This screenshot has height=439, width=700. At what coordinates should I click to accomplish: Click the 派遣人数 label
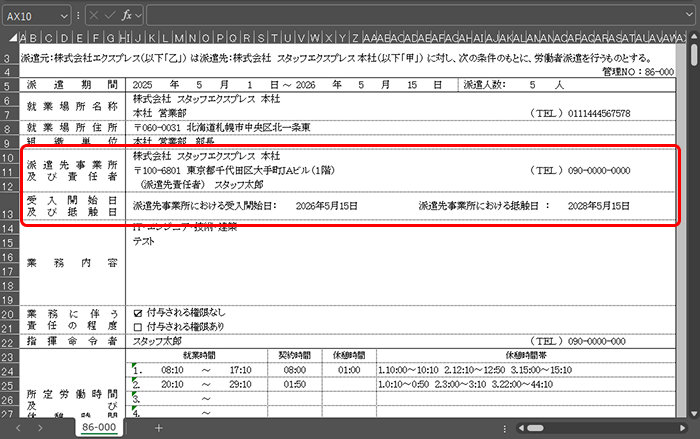click(484, 84)
